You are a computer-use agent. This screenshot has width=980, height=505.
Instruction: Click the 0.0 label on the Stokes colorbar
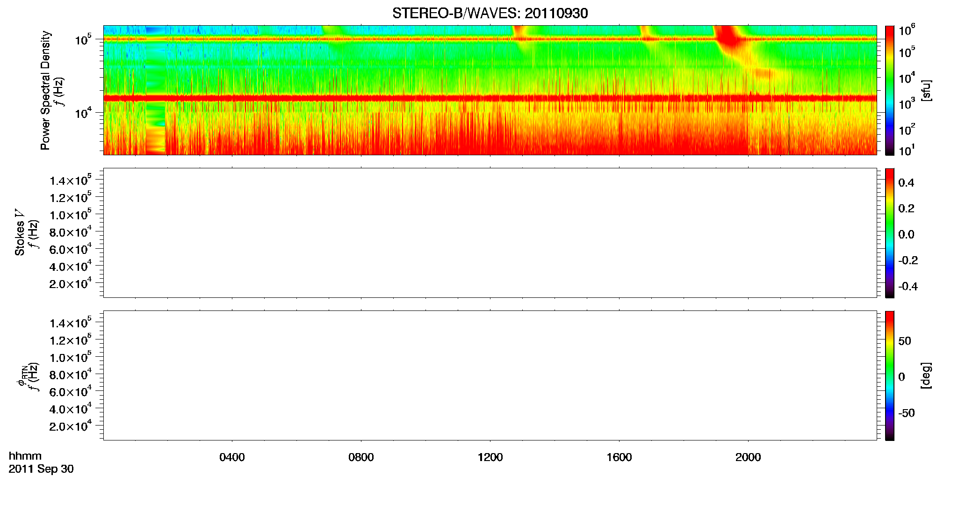906,235
